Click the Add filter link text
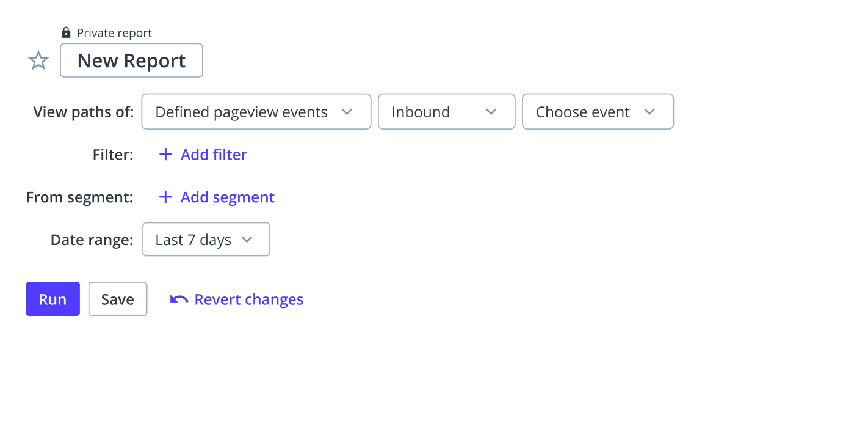Screen dimensions: 868x429 coord(214,155)
